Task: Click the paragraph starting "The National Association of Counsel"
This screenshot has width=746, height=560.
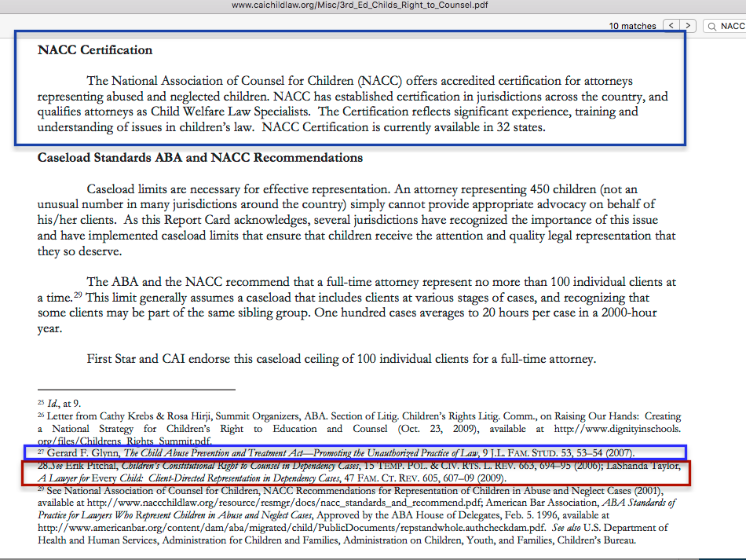Action: point(352,104)
